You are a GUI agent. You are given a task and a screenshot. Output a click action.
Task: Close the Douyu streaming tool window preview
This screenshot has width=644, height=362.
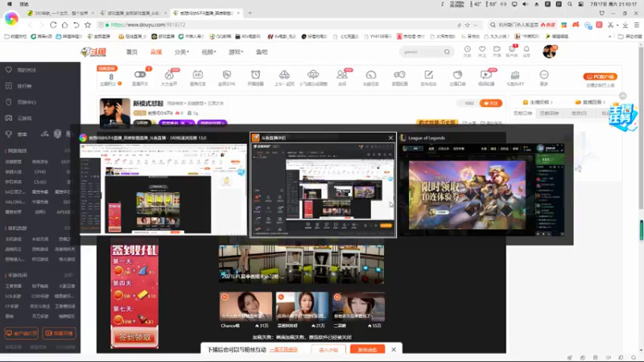(390, 138)
